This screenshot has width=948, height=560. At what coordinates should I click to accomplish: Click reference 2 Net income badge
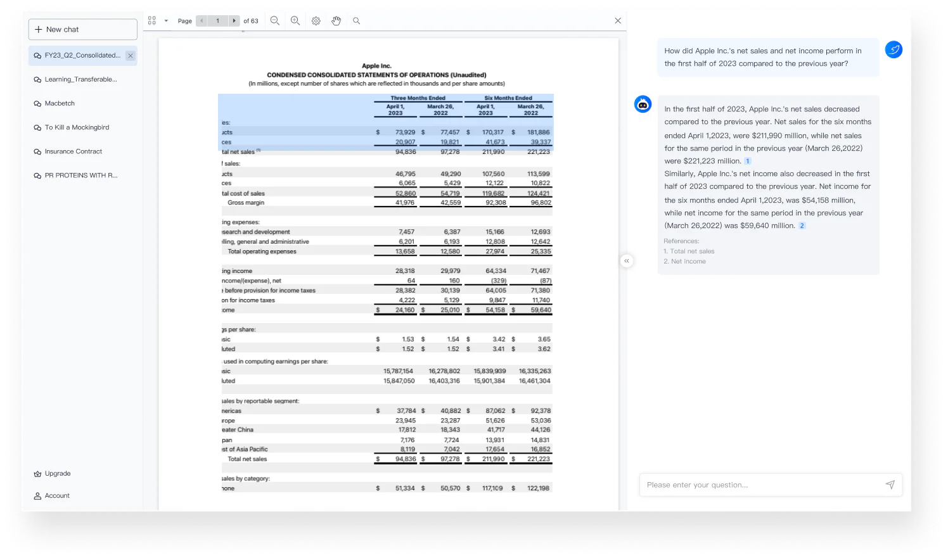802,225
